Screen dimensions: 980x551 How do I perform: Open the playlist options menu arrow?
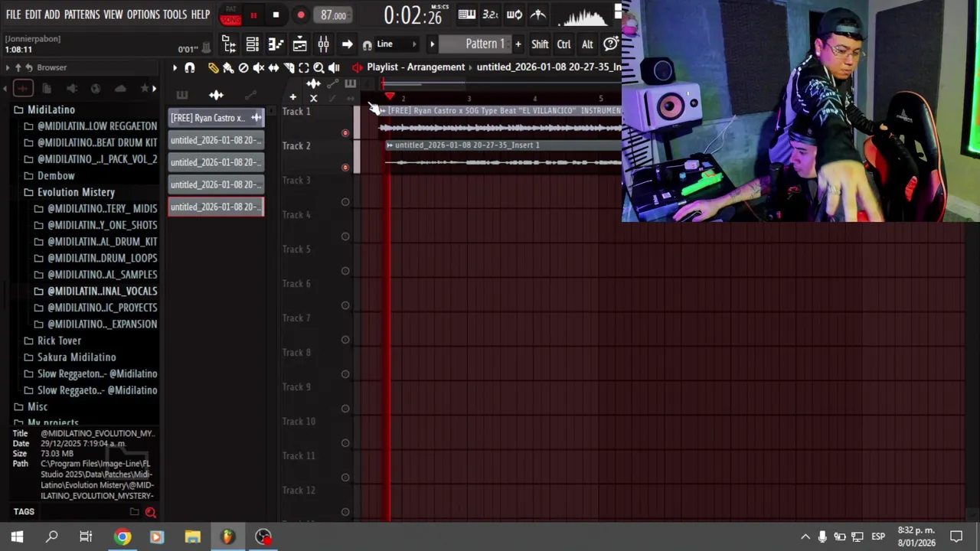pos(175,67)
